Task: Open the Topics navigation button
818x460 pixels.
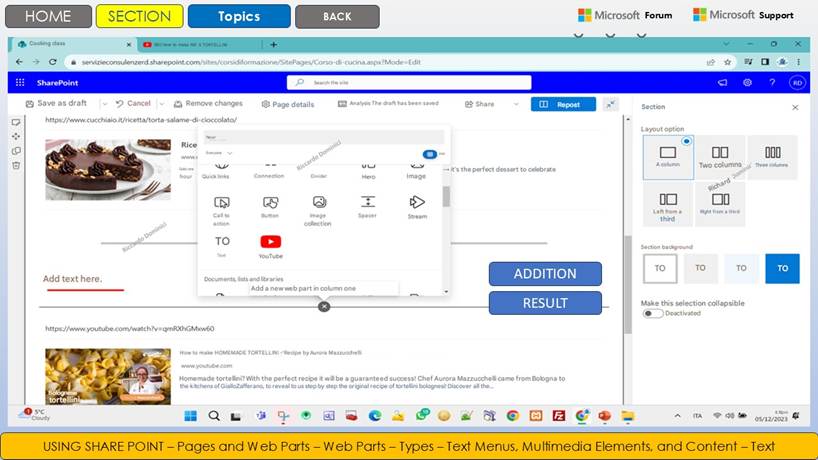Action: pyautogui.click(x=239, y=16)
